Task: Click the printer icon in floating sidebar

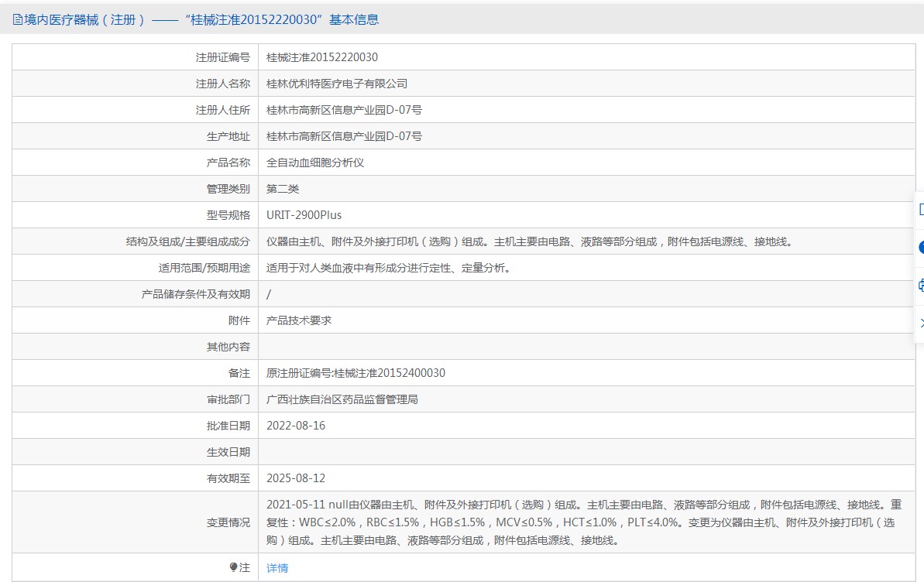Action: tap(920, 286)
